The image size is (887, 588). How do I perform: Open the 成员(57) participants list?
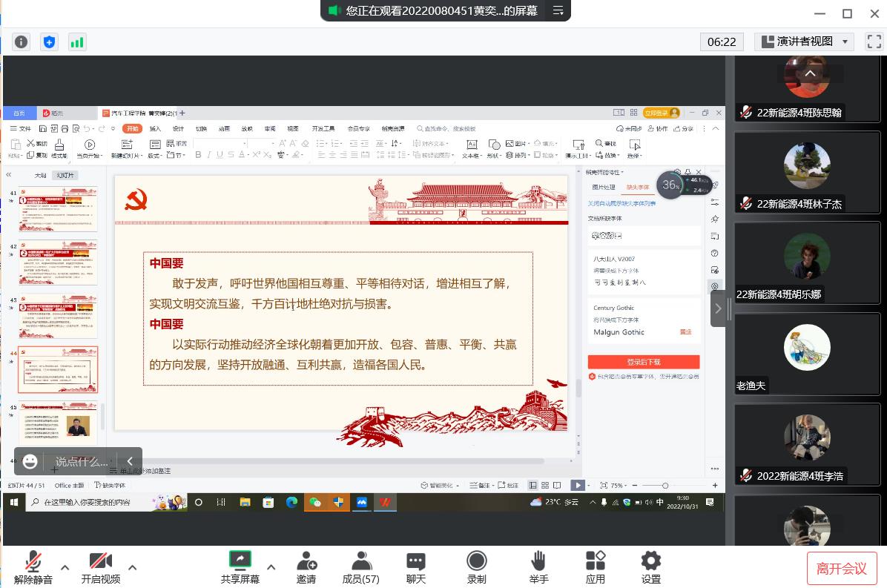coord(361,567)
